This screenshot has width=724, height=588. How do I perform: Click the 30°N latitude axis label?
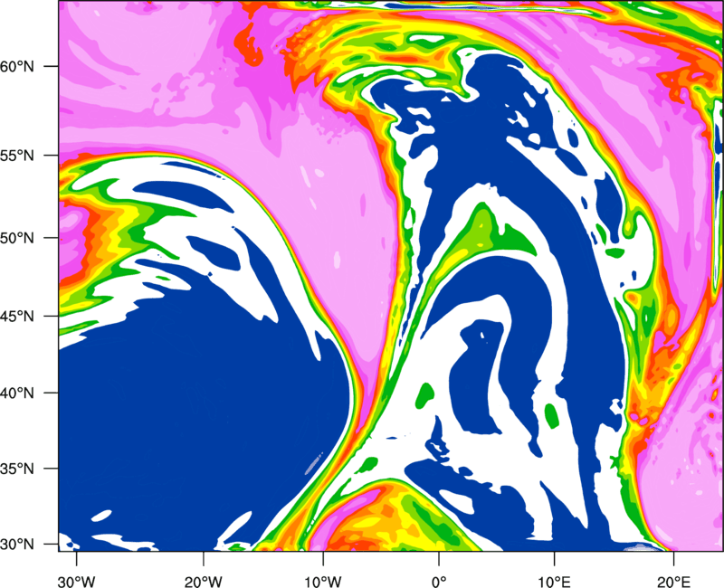(17, 545)
